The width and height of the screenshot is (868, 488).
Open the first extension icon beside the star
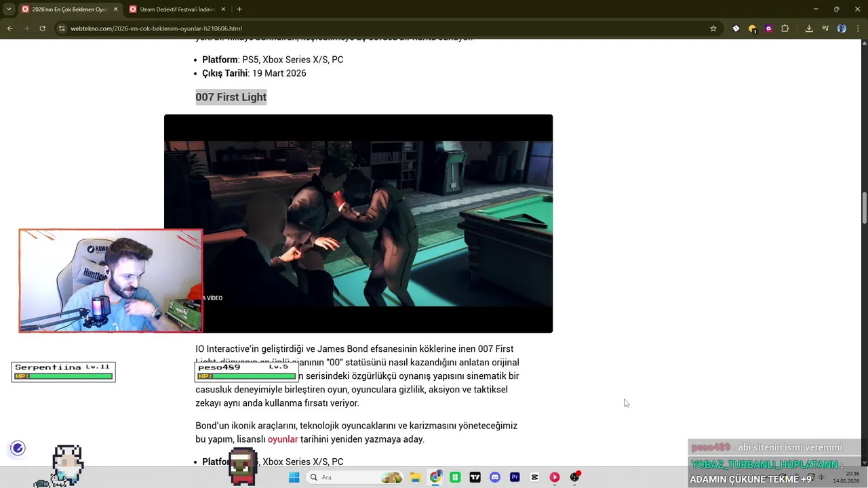pyautogui.click(x=736, y=28)
